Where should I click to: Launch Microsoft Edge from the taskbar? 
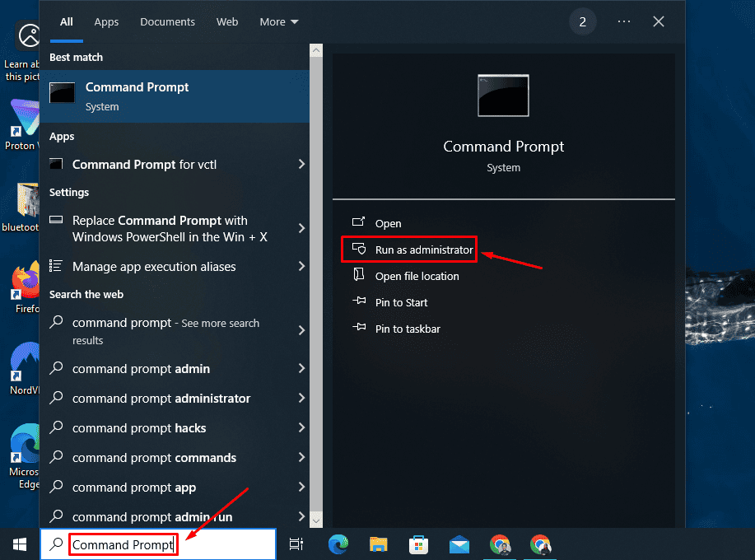338,544
